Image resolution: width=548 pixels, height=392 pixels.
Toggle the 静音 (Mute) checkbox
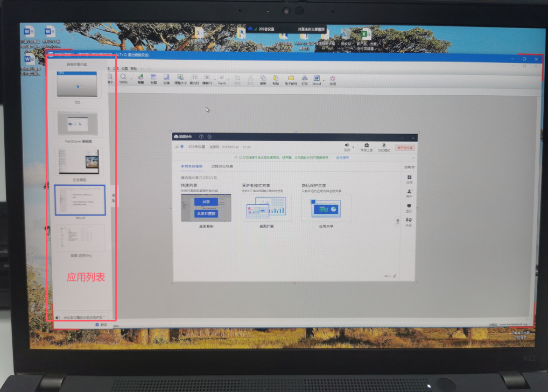(x=97, y=325)
